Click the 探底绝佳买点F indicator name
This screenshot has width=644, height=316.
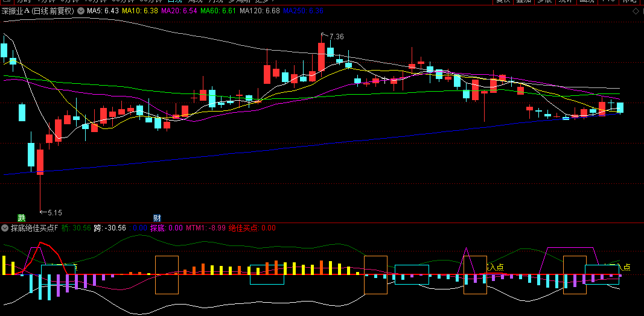pyautogui.click(x=34, y=228)
